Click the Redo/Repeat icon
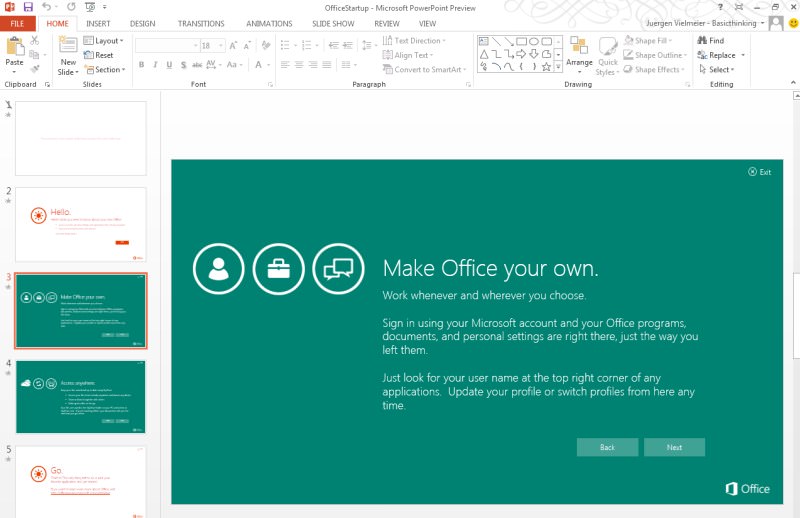This screenshot has width=800, height=518. point(71,7)
